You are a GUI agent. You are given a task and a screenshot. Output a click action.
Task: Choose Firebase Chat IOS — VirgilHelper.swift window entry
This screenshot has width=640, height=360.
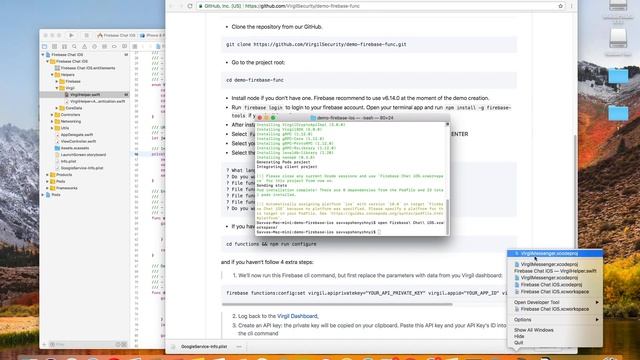(555, 271)
